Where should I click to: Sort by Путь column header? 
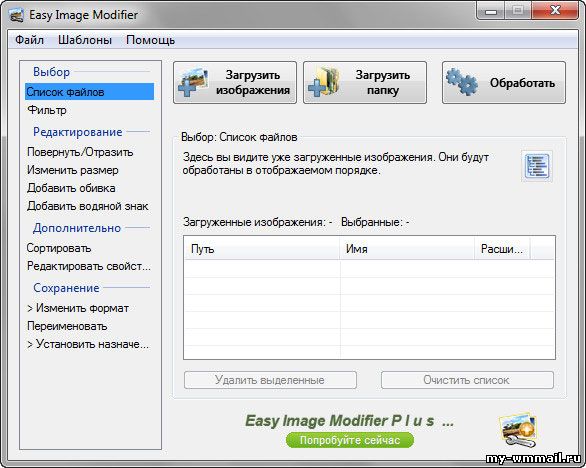262,249
